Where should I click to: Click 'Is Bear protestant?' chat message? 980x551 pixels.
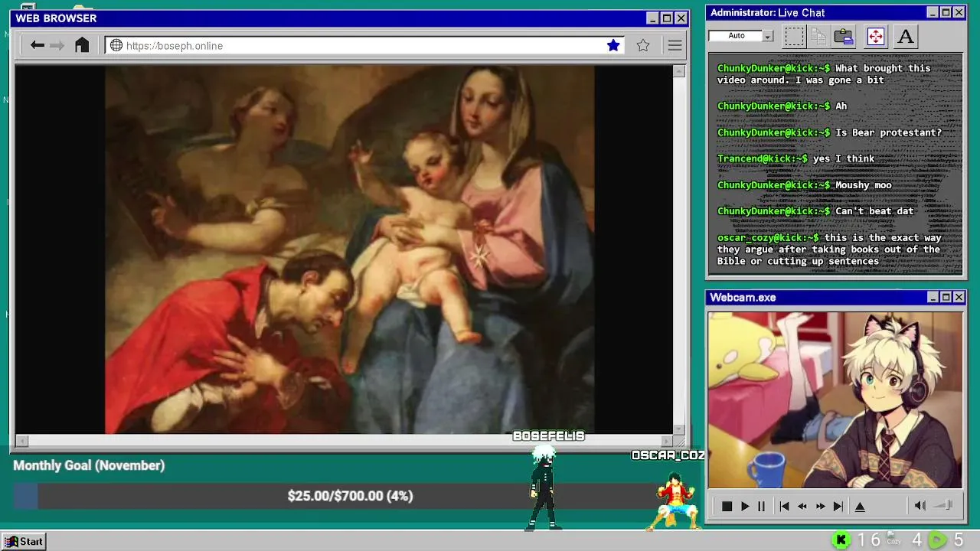(x=888, y=132)
